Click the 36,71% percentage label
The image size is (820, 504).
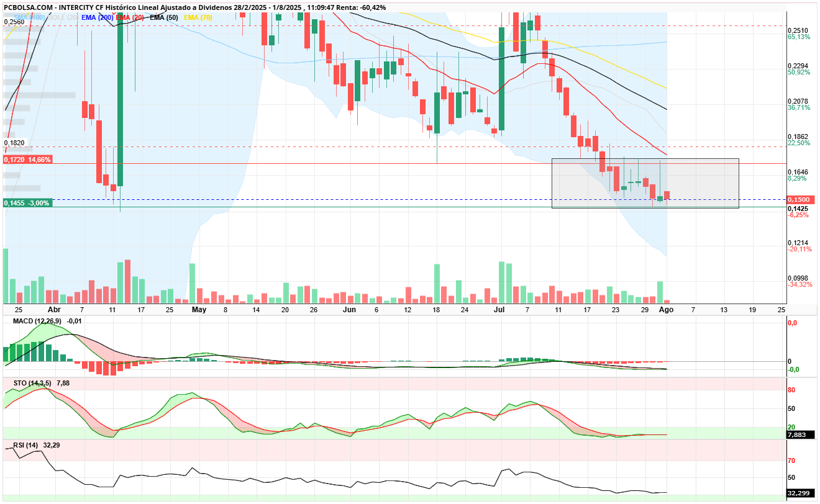point(799,108)
